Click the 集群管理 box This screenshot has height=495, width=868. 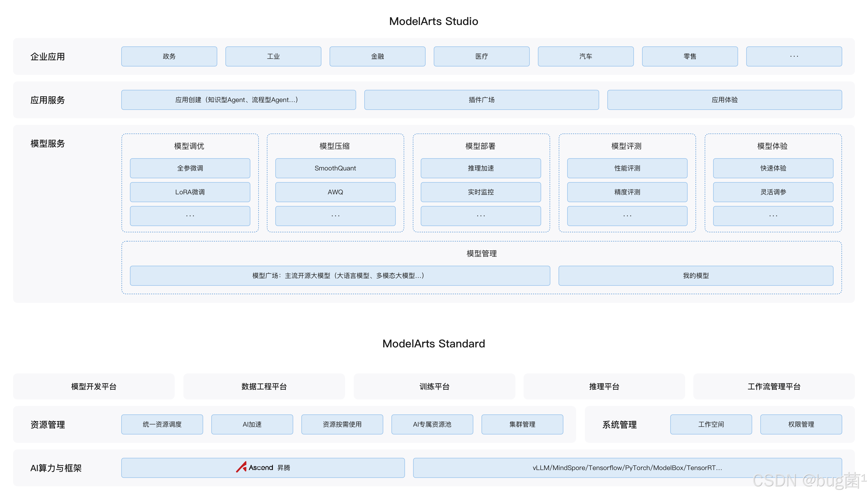tap(522, 424)
